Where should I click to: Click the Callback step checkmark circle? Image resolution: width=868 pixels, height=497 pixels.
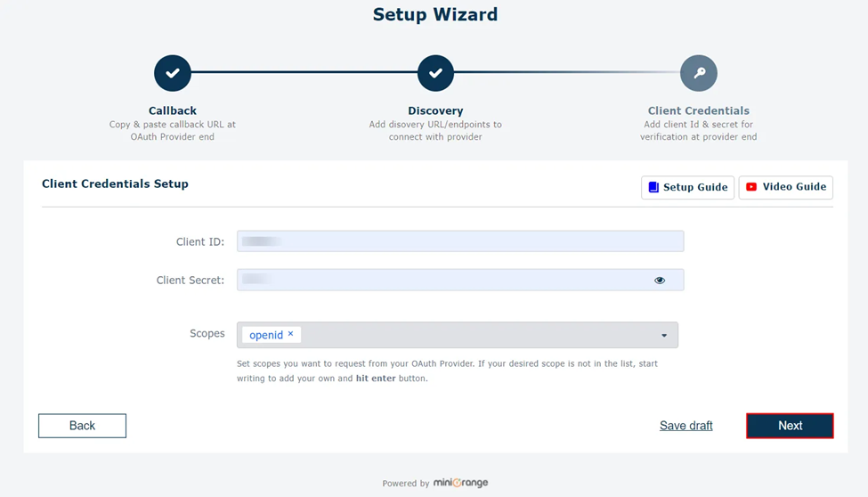[x=173, y=73]
